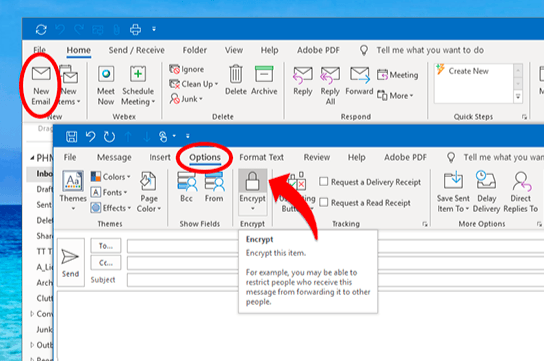Click Ignore in the Delete group
The height and width of the screenshot is (361, 544).
click(187, 69)
